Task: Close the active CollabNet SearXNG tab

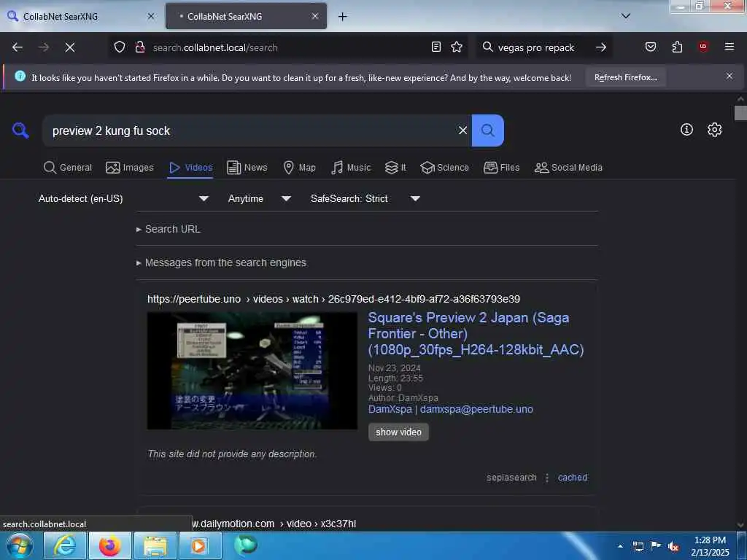Action: 315,16
